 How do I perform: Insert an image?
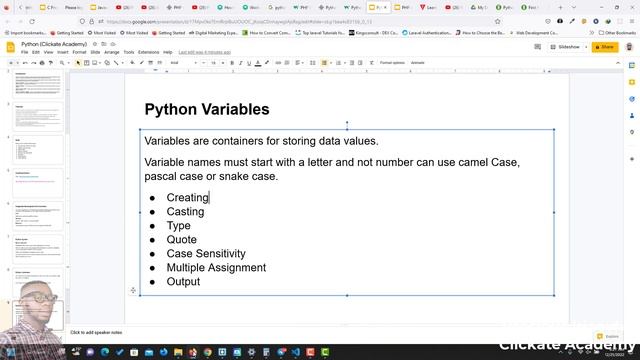[95, 63]
